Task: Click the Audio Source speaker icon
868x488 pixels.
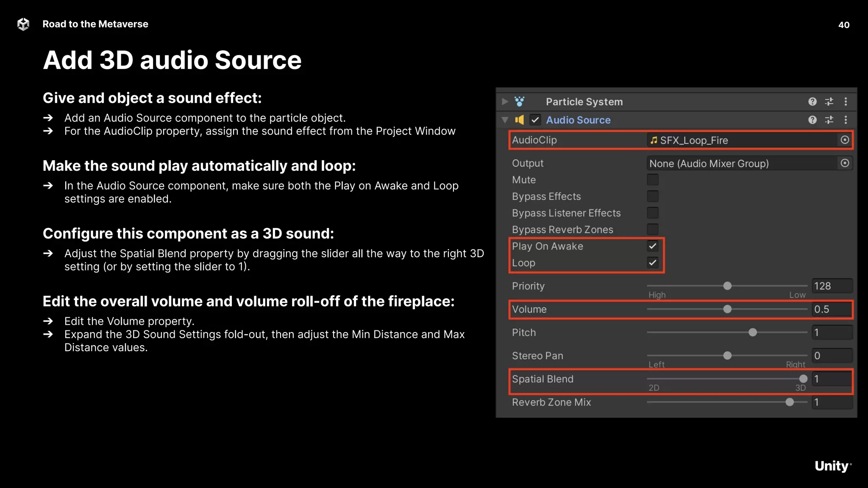Action: (x=519, y=120)
